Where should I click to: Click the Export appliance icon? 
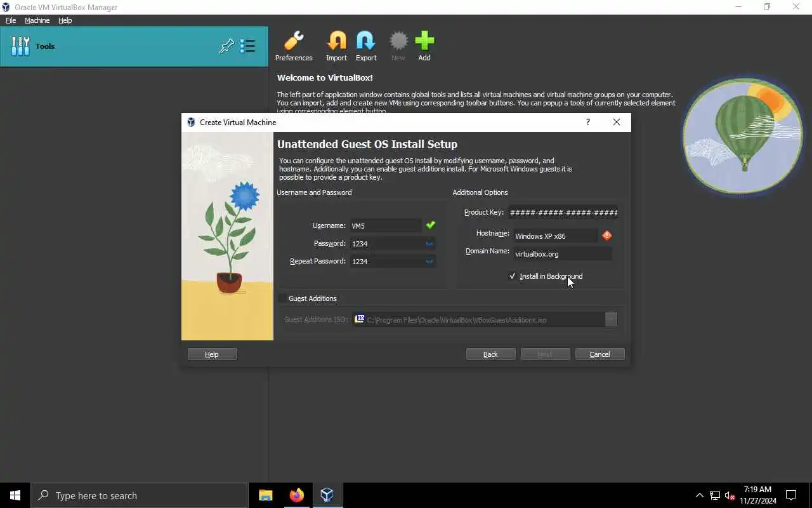(366, 46)
